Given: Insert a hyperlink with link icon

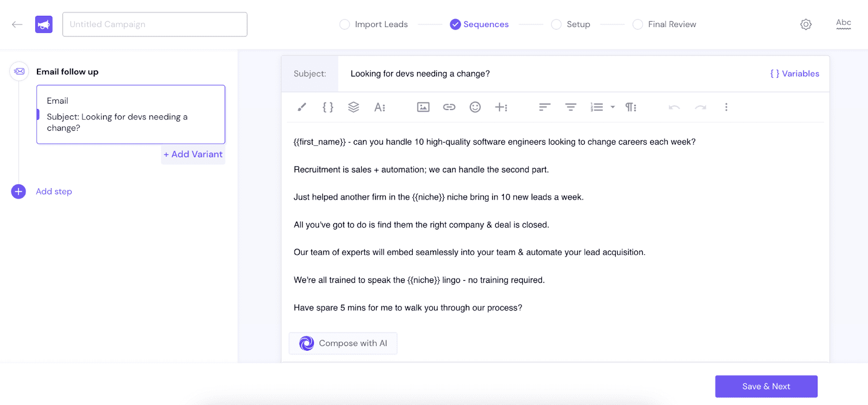Looking at the screenshot, I should tap(449, 107).
